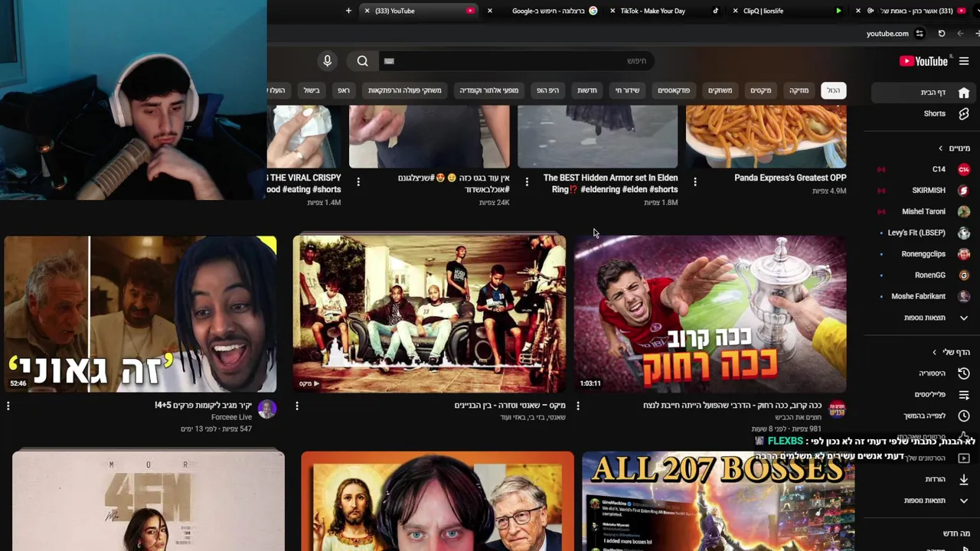Click the youtube.com address bar
The width and height of the screenshot is (980, 551).
tap(887, 34)
